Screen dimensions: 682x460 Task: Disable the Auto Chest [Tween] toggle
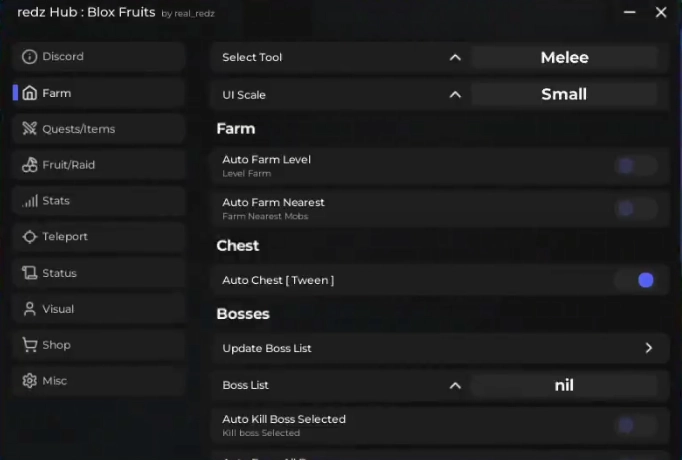635,280
